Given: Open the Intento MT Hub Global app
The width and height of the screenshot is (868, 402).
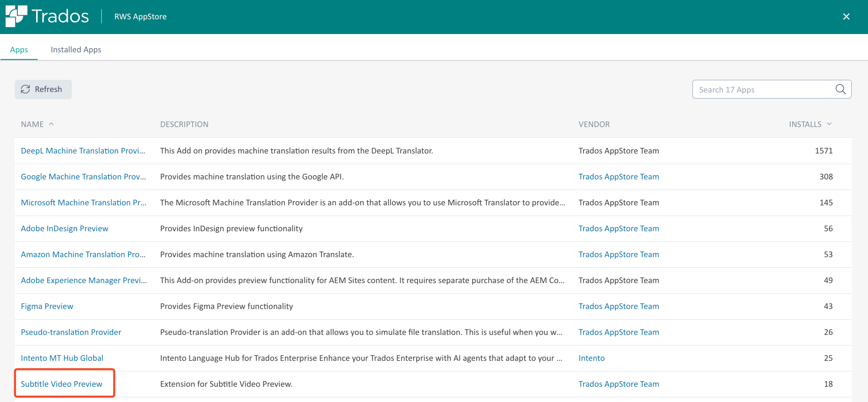Looking at the screenshot, I should click(62, 358).
